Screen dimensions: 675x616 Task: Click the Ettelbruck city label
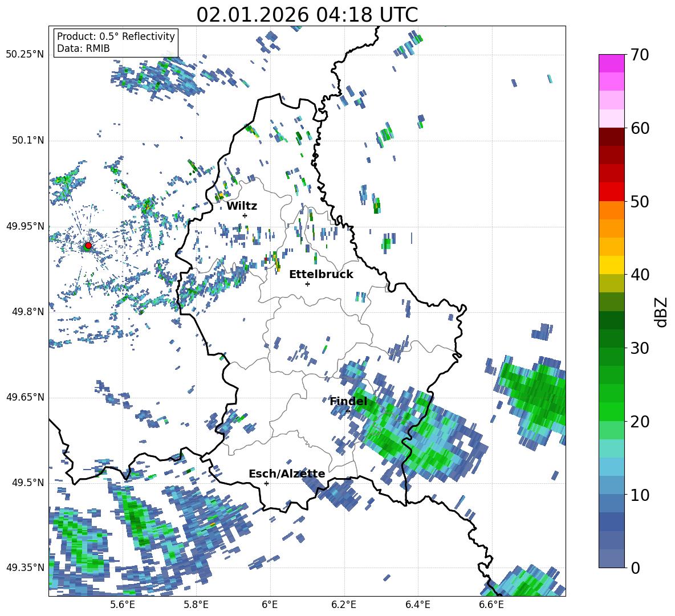coord(321,275)
